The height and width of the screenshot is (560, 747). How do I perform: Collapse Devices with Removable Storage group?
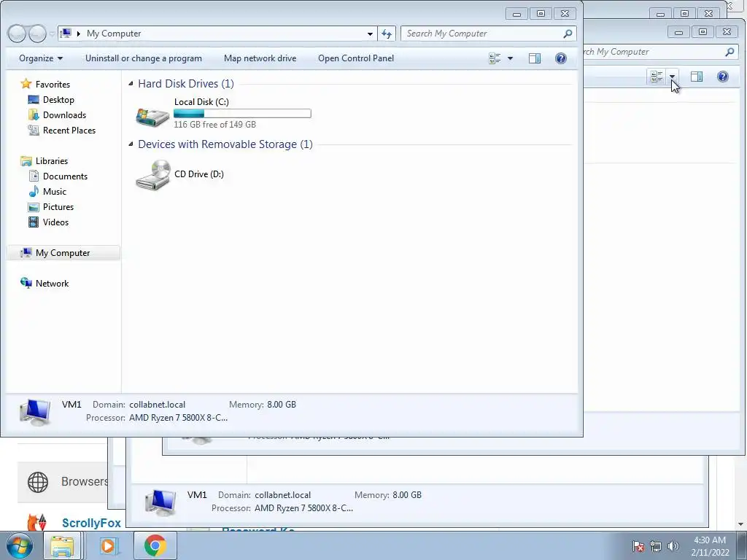pyautogui.click(x=131, y=144)
